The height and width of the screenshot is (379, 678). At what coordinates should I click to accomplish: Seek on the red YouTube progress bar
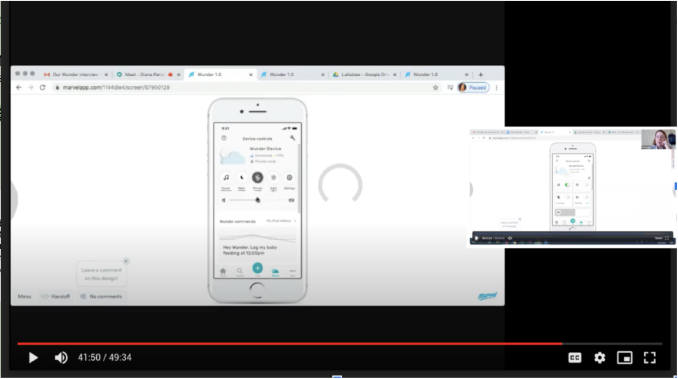[x=339, y=344]
